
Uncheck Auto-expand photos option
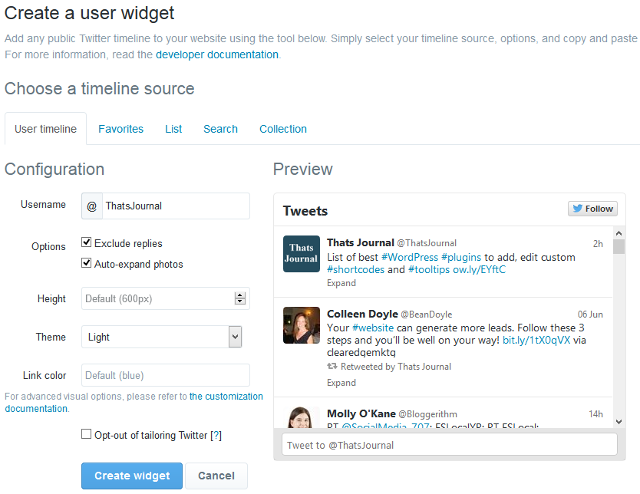click(x=87, y=264)
